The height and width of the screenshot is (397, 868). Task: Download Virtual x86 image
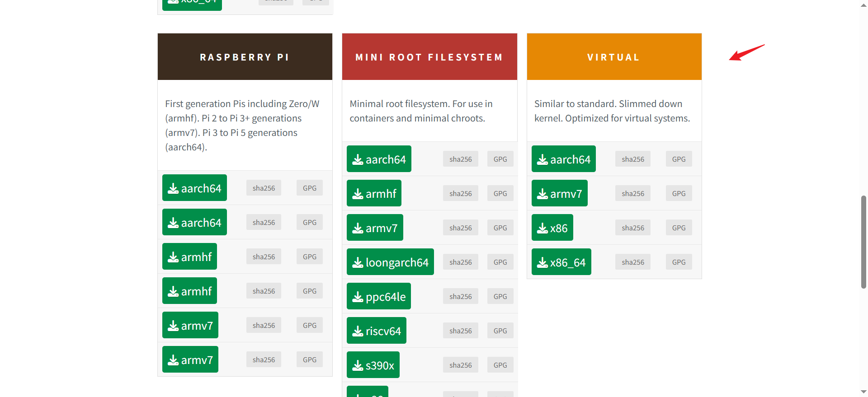[552, 228]
